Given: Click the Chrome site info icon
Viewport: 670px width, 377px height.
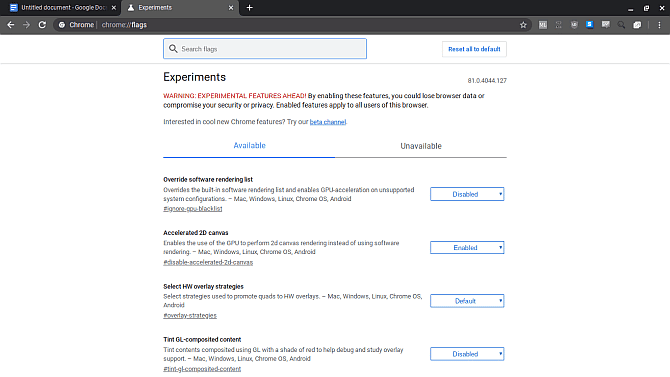Looking at the screenshot, I should pyautogui.click(x=62, y=25).
